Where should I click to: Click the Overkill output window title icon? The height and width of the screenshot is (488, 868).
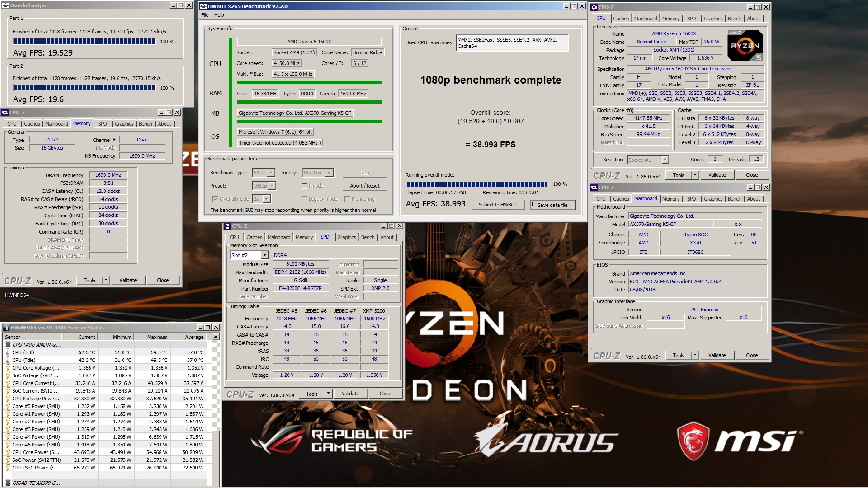[6, 5]
